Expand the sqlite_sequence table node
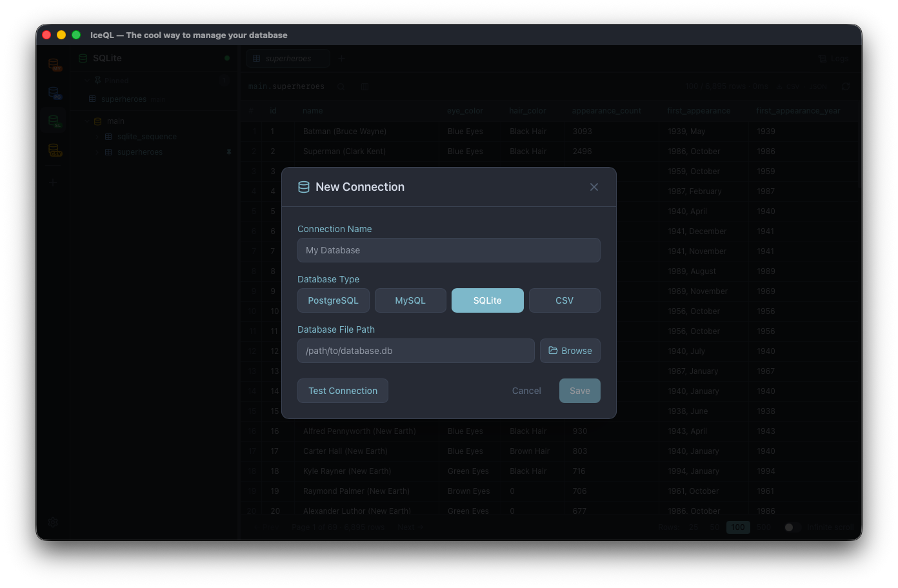 click(x=97, y=137)
